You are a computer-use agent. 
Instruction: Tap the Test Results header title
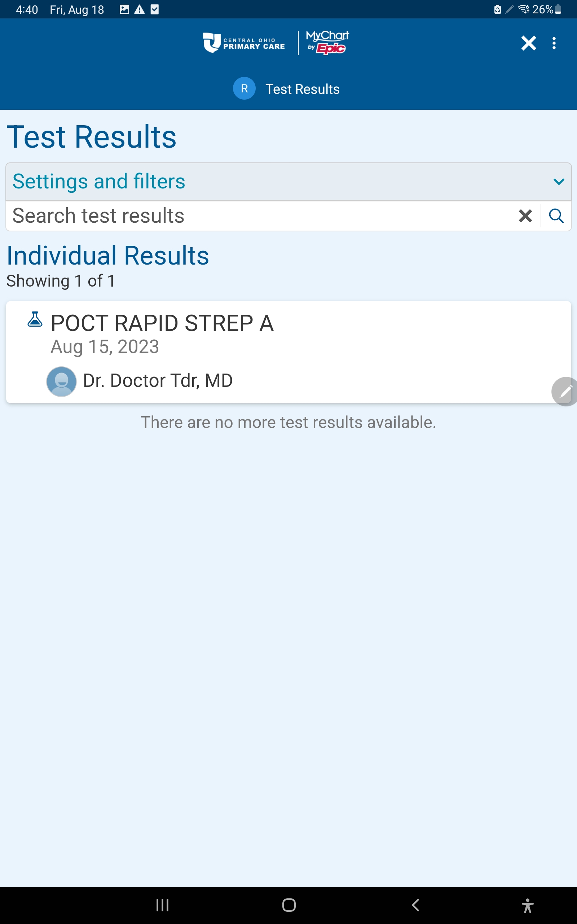[302, 89]
